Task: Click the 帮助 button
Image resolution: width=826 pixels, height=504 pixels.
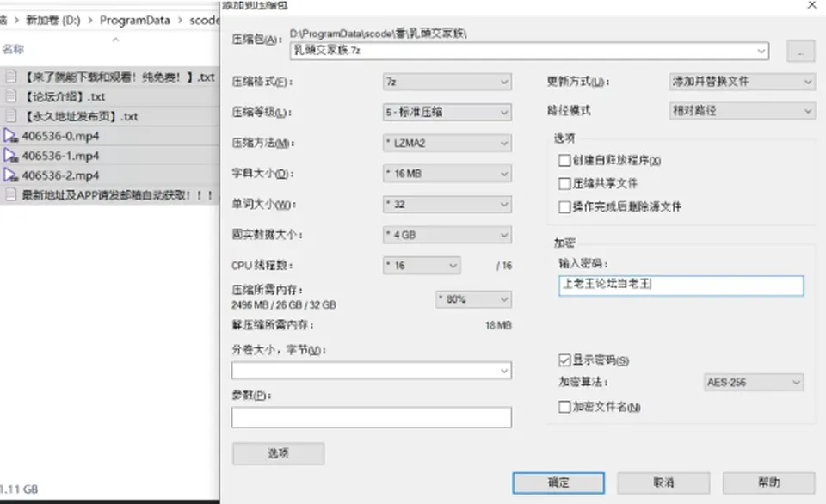Action: (769, 482)
